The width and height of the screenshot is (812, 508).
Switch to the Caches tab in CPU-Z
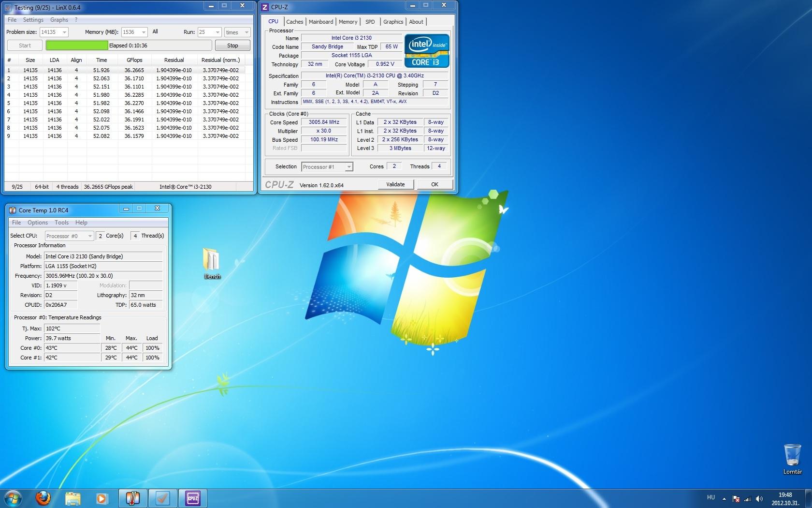(x=294, y=22)
